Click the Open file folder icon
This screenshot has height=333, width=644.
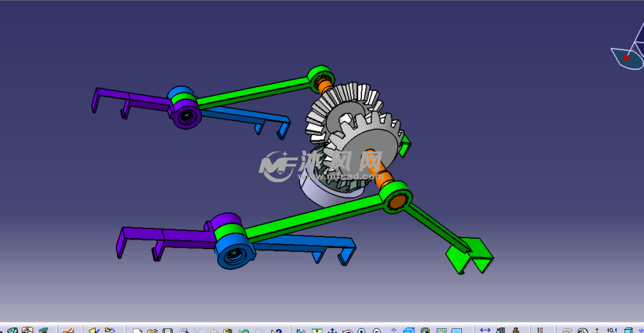click(x=152, y=331)
